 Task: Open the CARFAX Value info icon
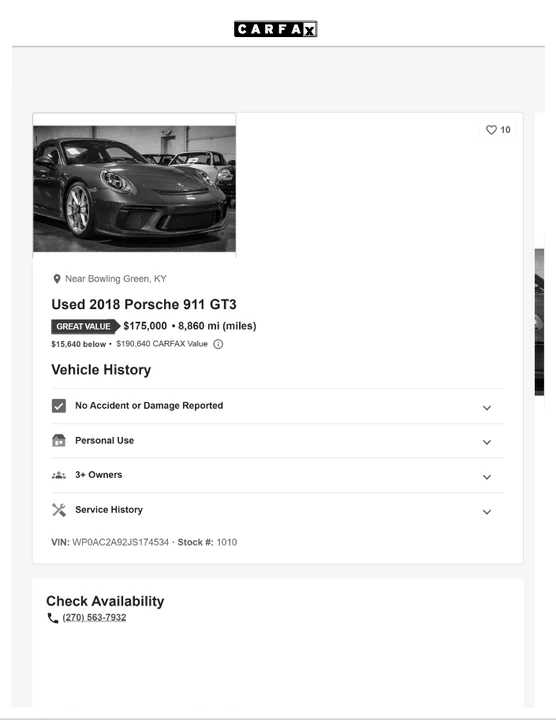pyautogui.click(x=218, y=344)
